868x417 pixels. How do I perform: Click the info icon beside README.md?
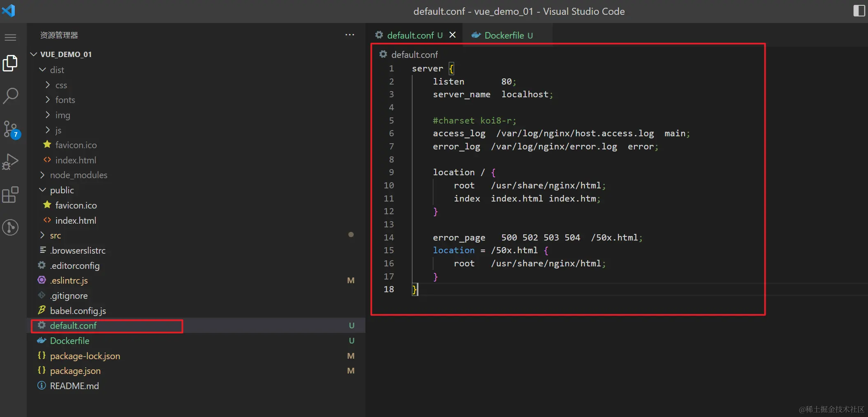(x=41, y=385)
